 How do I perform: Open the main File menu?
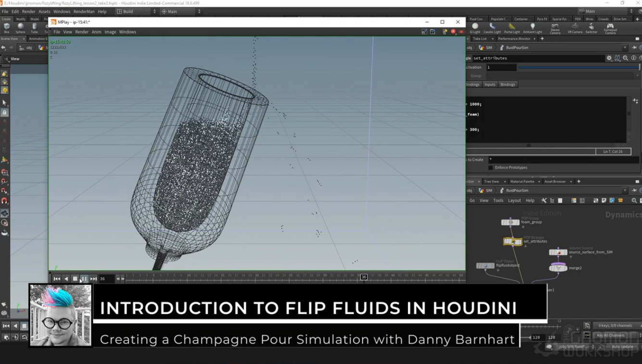[x=5, y=12]
